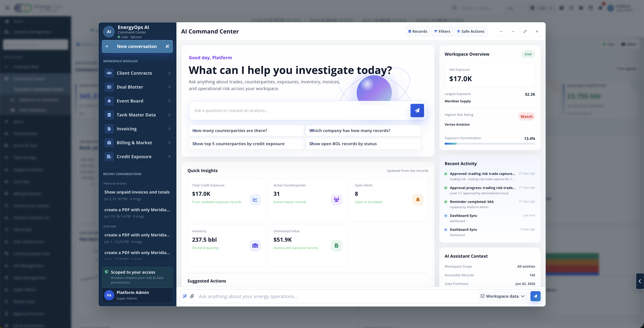
Task: Click the Tank Master Data database icon
Action: click(109, 115)
